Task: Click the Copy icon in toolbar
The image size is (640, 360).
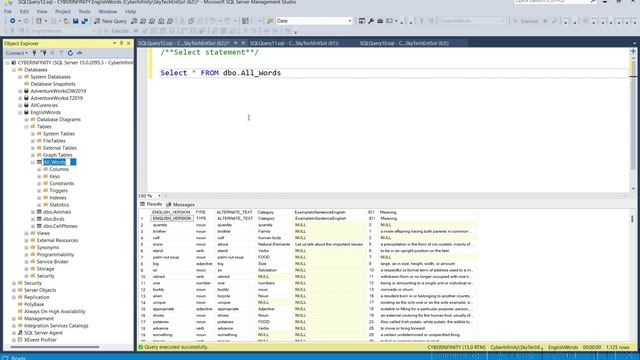Action: tap(191, 21)
